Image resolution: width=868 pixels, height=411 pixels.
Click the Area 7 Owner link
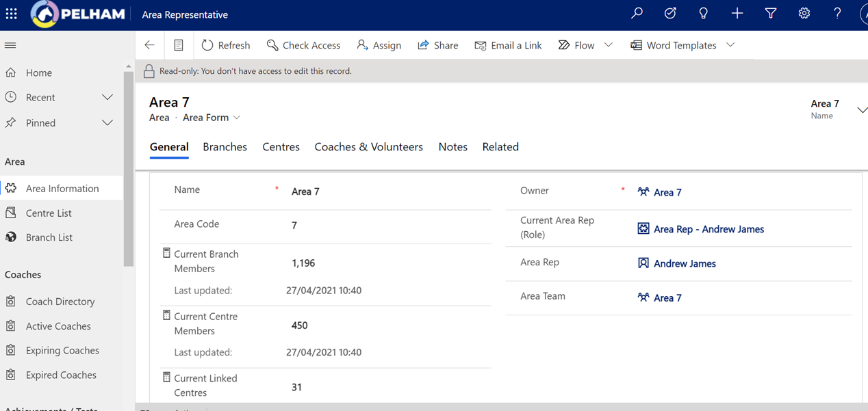(667, 192)
